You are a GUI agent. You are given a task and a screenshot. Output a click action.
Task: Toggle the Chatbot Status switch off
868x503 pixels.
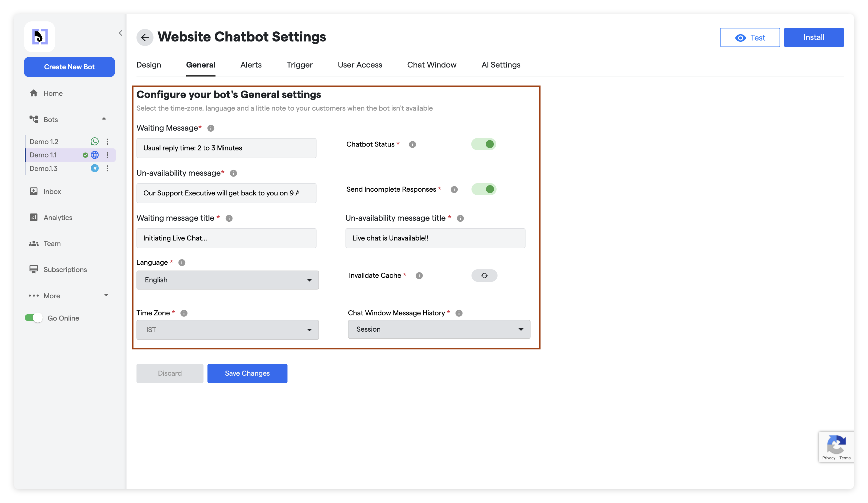(484, 144)
